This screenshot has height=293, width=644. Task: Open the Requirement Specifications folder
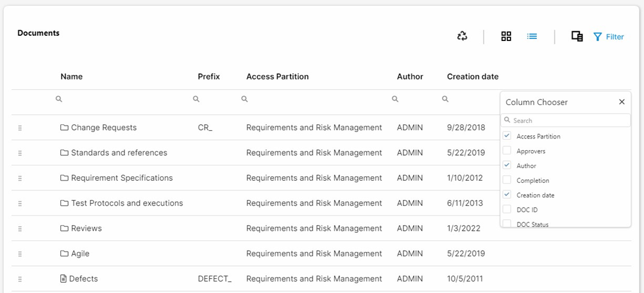pyautogui.click(x=121, y=178)
